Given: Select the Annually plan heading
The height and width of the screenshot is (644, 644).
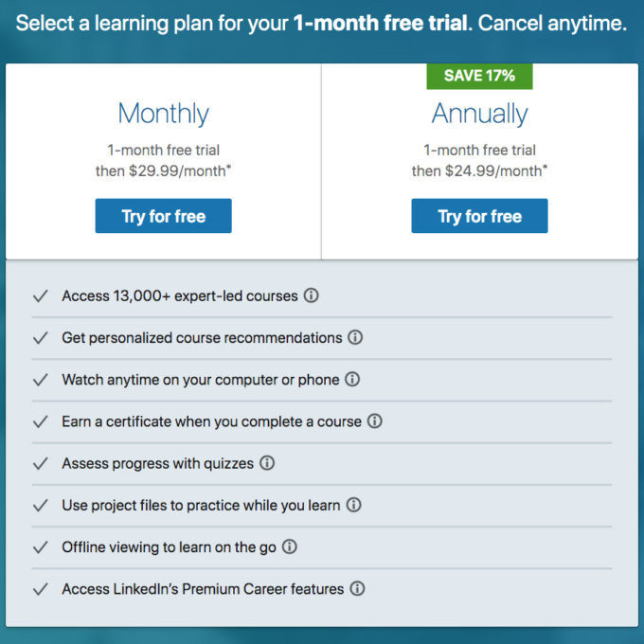Looking at the screenshot, I should pyautogui.click(x=479, y=114).
